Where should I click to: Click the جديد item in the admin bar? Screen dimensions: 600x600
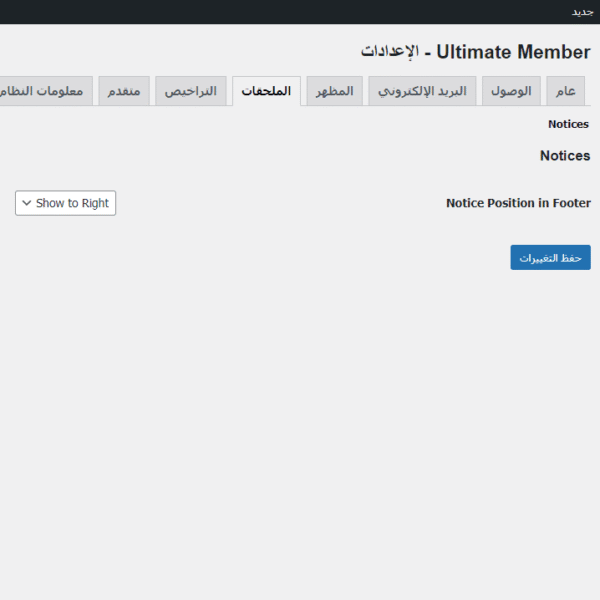582,12
